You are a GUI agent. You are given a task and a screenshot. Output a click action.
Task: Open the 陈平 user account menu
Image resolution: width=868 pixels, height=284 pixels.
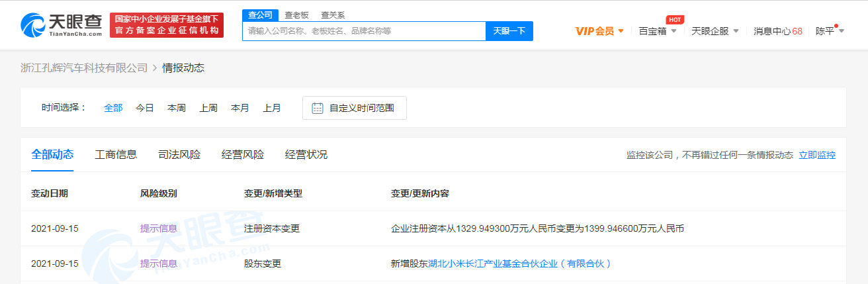pyautogui.click(x=829, y=31)
